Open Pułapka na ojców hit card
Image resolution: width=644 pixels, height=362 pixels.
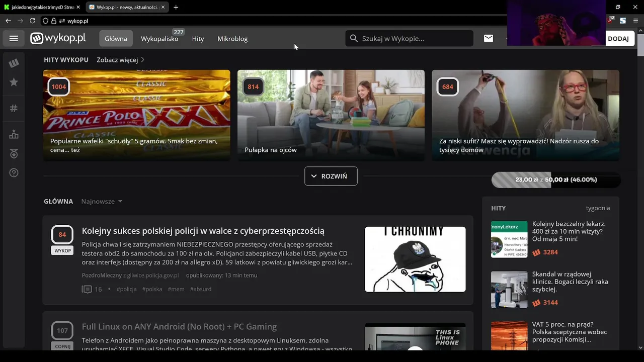point(331,115)
